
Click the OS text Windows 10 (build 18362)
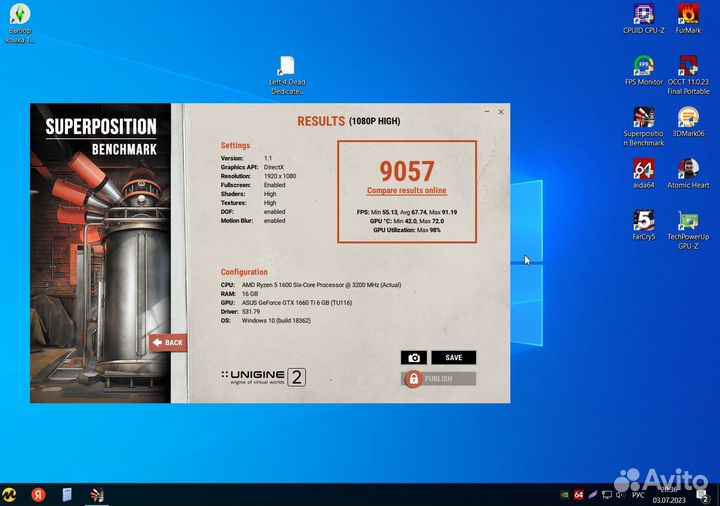coord(276,320)
